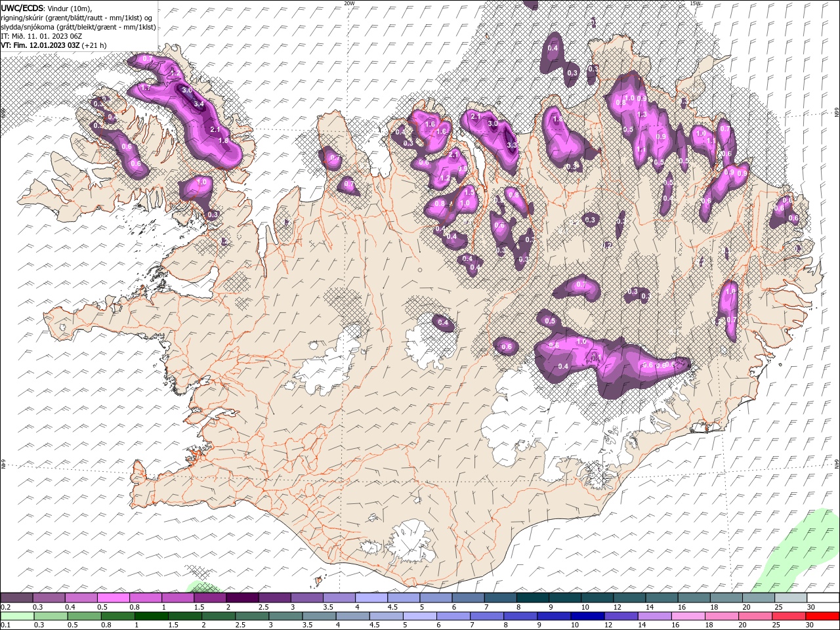Click the '1.3' snowfall value on the map
The width and height of the screenshot is (840, 630).
pyautogui.click(x=642, y=114)
